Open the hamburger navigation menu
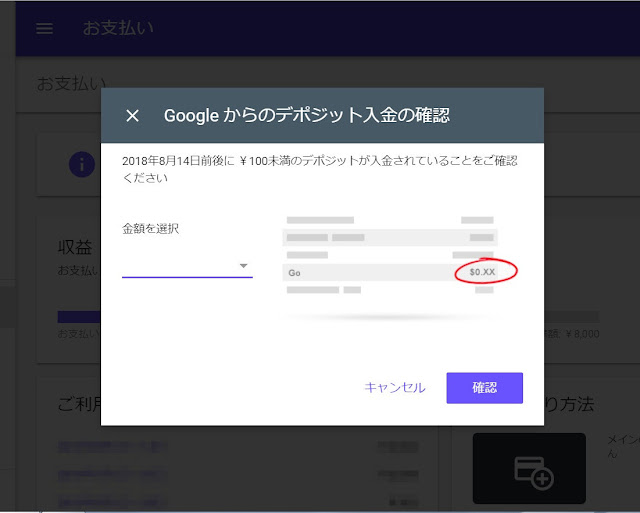The height and width of the screenshot is (513, 640). coord(44,28)
